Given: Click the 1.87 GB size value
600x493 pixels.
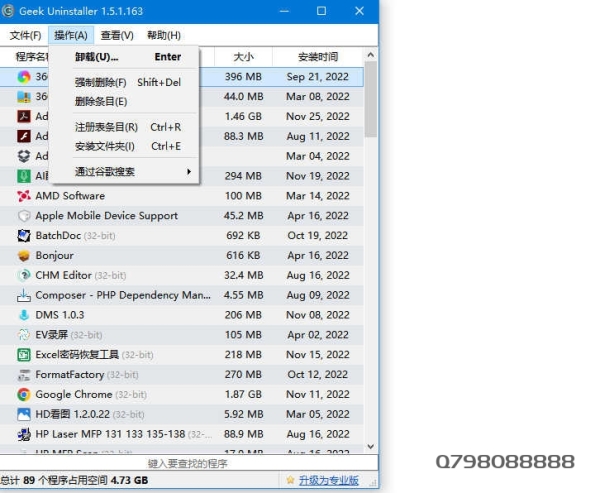Looking at the screenshot, I should coord(243,395).
